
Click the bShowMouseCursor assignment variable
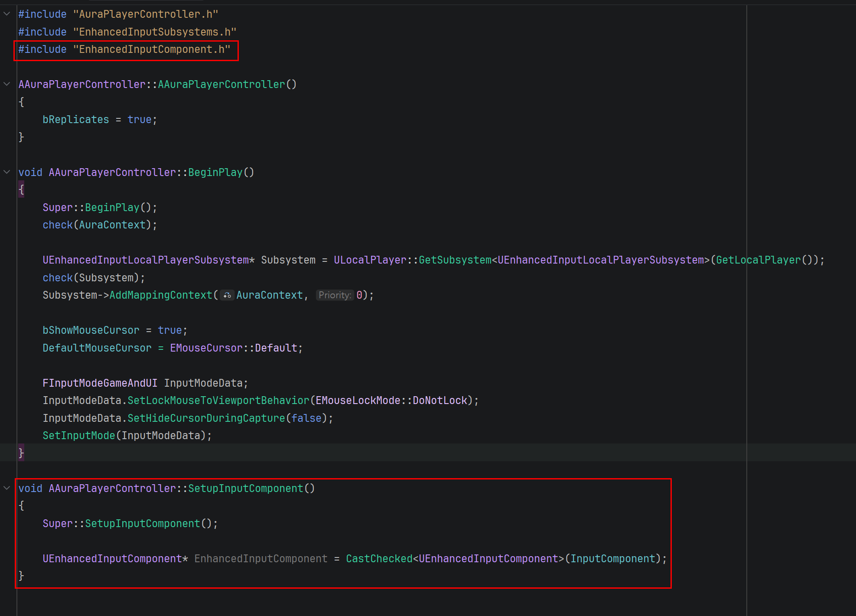click(91, 330)
